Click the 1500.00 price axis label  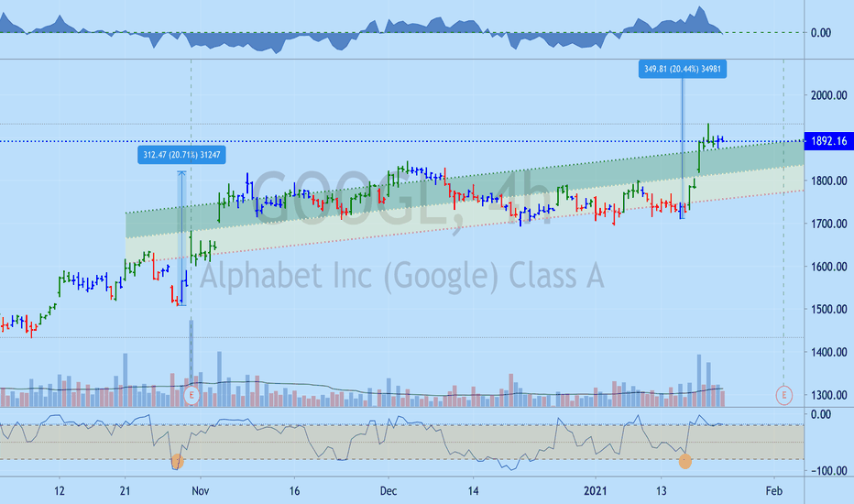pos(828,309)
